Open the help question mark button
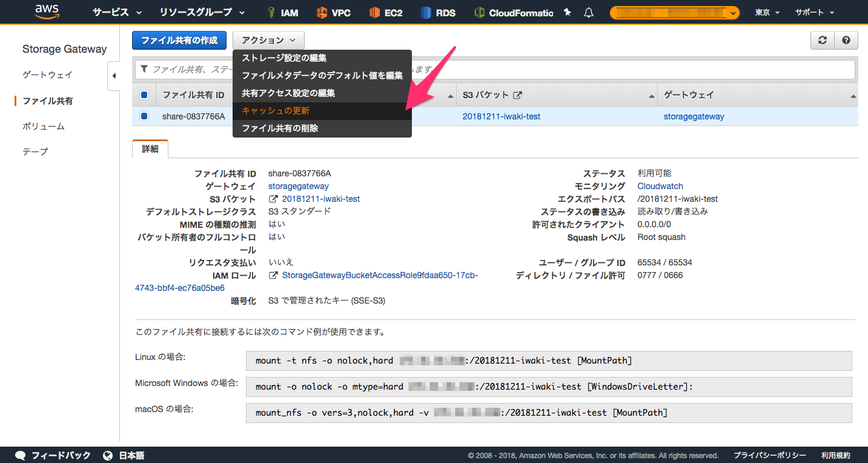This screenshot has height=463, width=868. (x=846, y=40)
